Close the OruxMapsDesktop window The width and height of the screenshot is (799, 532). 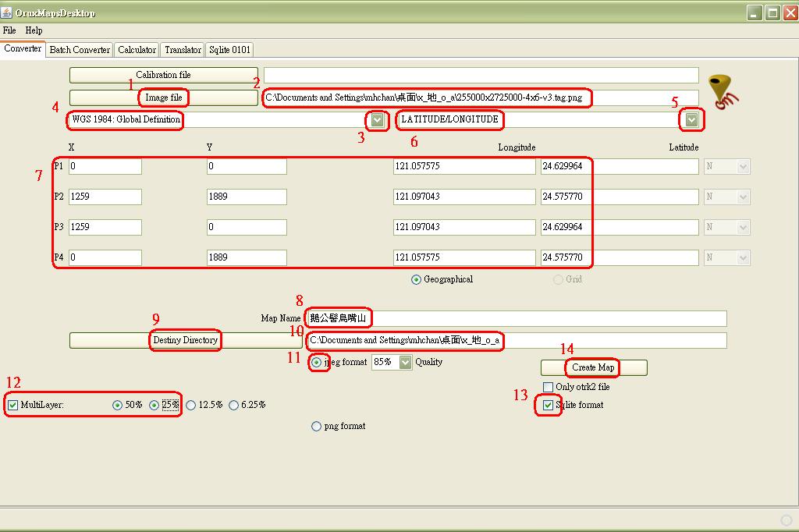(x=790, y=12)
